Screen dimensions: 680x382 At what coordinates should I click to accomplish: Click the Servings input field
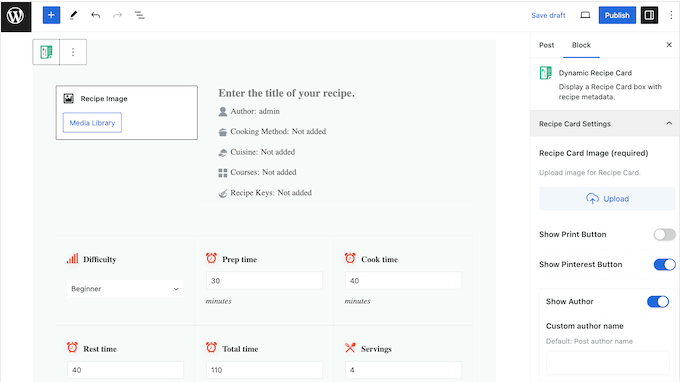coord(403,370)
